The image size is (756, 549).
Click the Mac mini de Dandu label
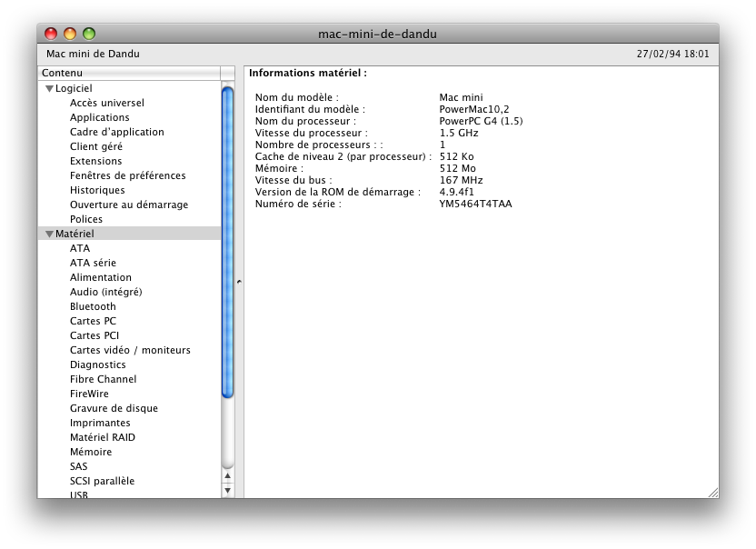(x=93, y=54)
